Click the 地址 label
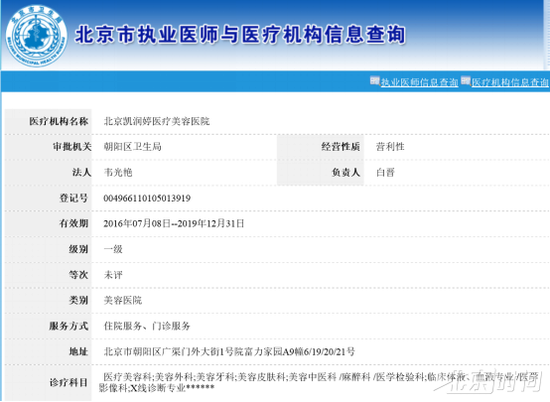Image resolution: width=550 pixels, height=402 pixels. click(x=78, y=352)
